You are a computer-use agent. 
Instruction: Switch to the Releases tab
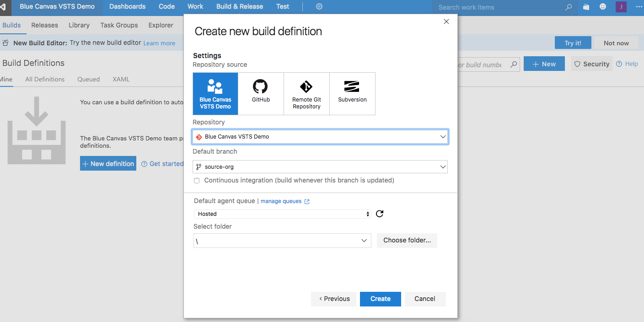(44, 25)
